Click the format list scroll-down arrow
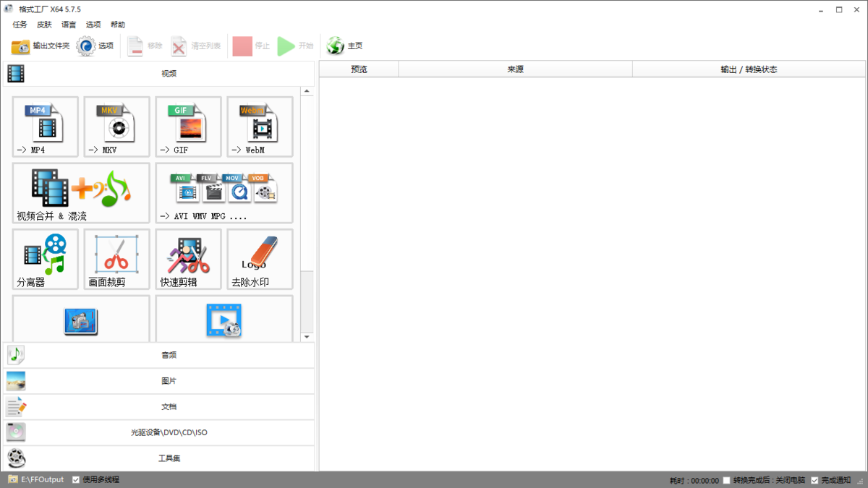Image resolution: width=868 pixels, height=488 pixels. click(x=307, y=337)
